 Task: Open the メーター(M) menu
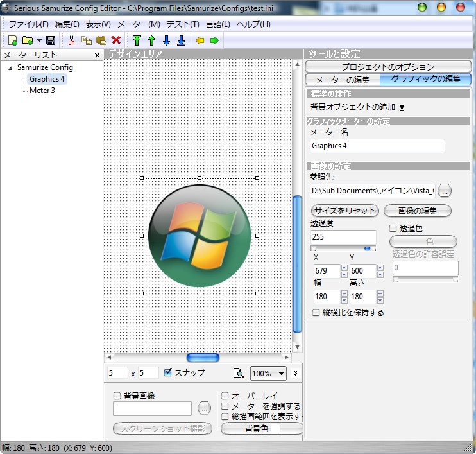pyautogui.click(x=139, y=24)
